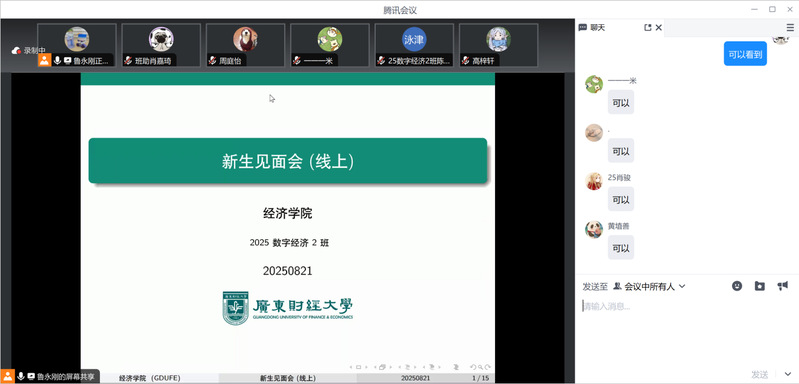This screenshot has width=799, height=384.
Task: Click the 25肖骏 sender name
Action: tap(619, 178)
